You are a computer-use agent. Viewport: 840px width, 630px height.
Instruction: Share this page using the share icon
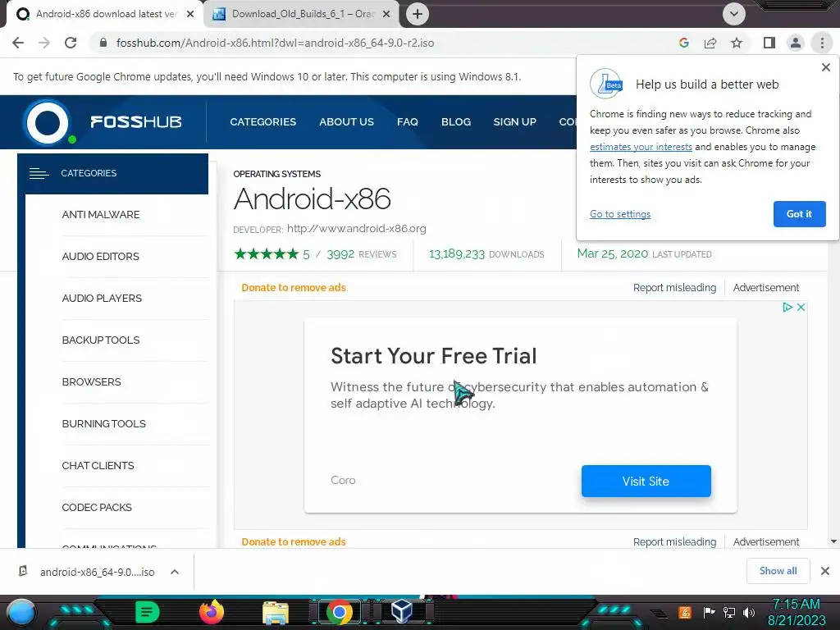click(x=710, y=43)
